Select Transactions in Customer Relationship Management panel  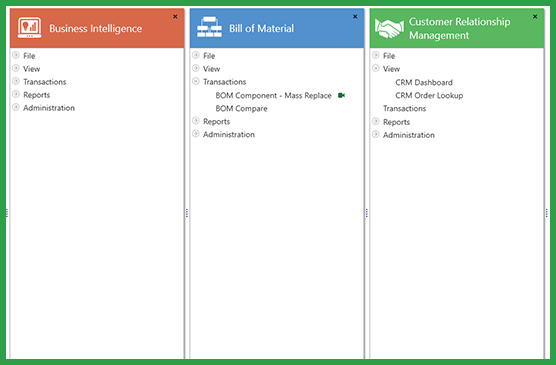pyautogui.click(x=405, y=109)
